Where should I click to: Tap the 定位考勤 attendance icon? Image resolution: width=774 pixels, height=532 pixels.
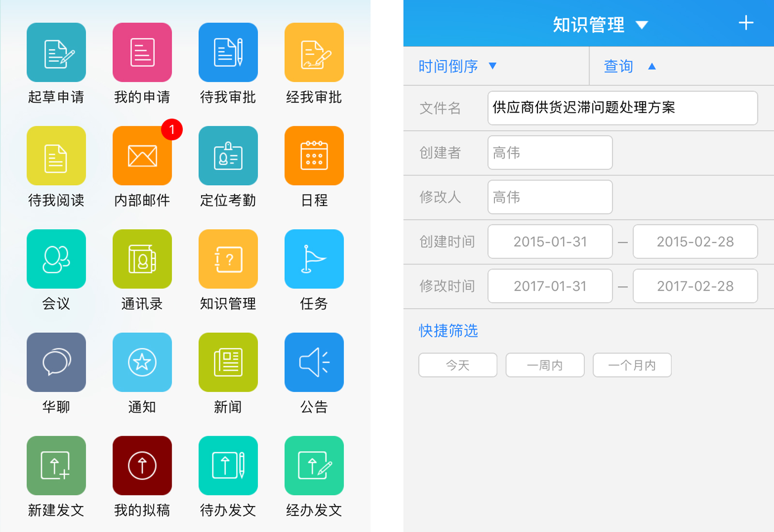pos(228,156)
